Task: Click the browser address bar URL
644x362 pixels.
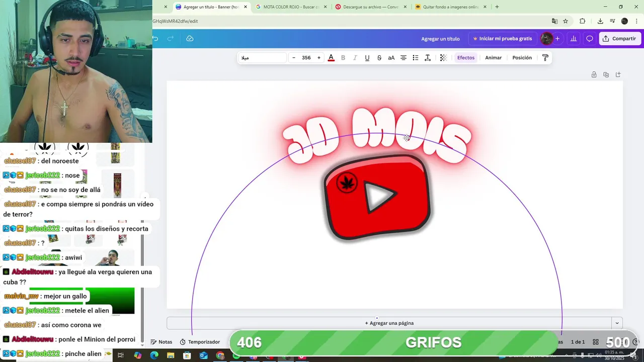Action: coord(175,21)
